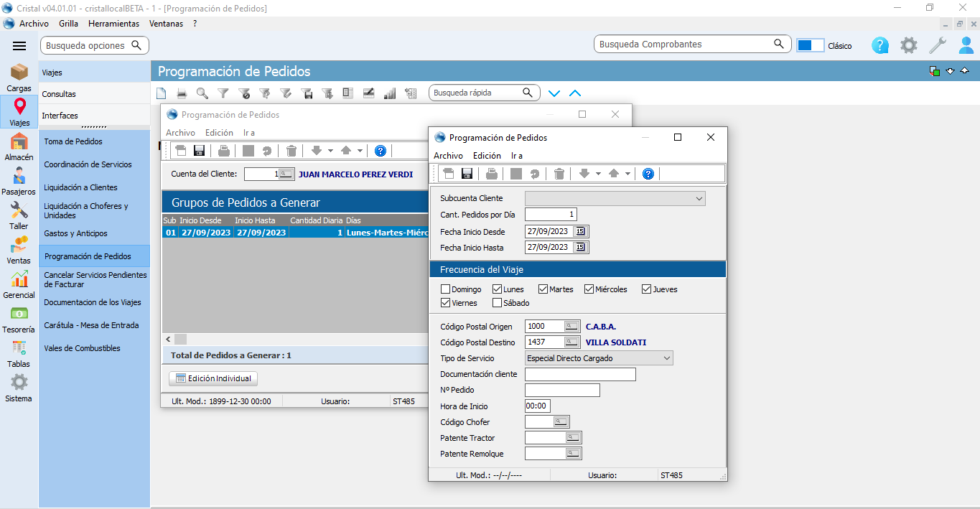The width and height of the screenshot is (980, 509).
Task: Click the save diskette icon in front dialog
Action: click(x=467, y=174)
